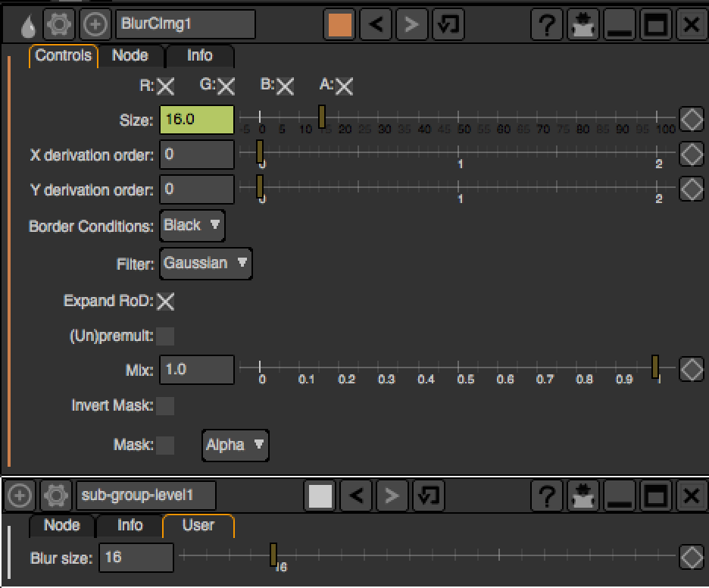
Task: Click the keyframe diamond for Mix parameter
Action: (x=691, y=370)
